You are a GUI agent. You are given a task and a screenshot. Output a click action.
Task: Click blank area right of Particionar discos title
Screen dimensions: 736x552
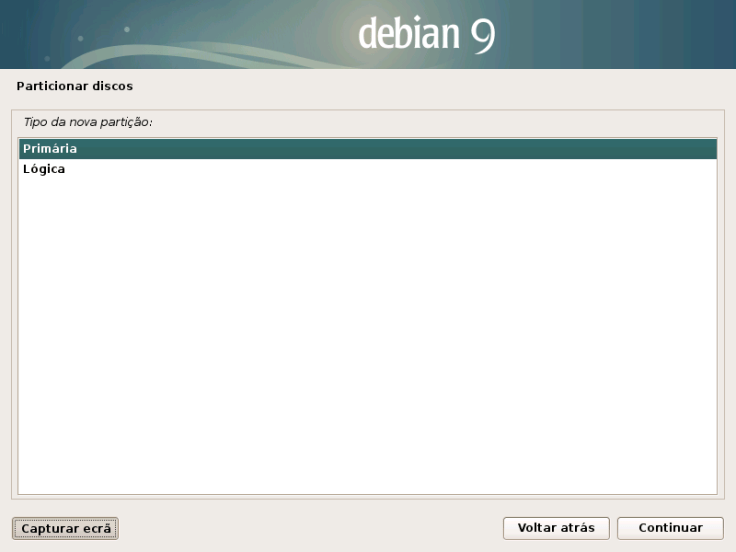tap(430, 86)
